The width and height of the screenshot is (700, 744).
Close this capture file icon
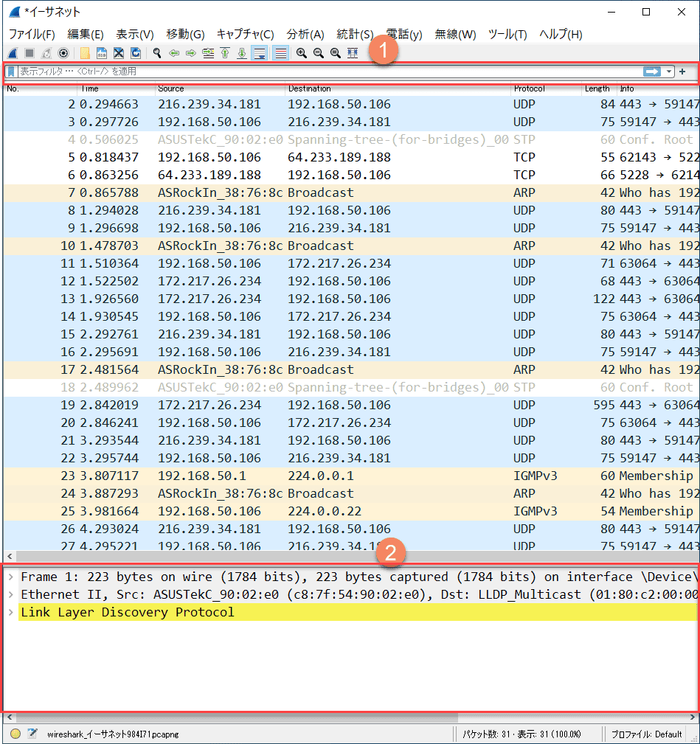point(119,53)
